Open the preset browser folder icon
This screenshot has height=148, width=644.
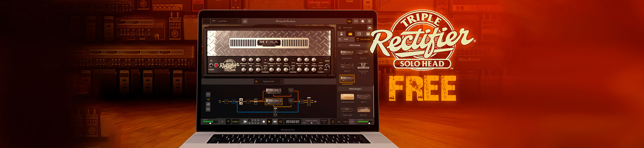click(x=214, y=21)
